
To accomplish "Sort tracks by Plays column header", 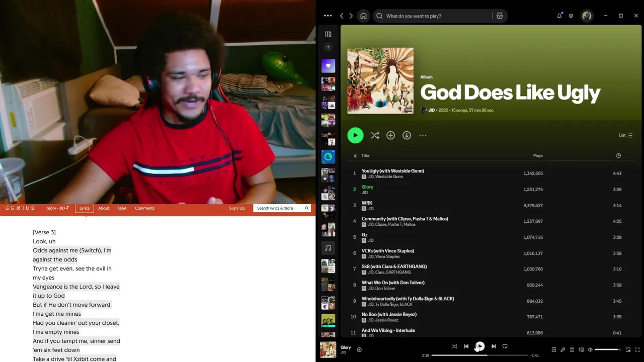I will point(538,156).
